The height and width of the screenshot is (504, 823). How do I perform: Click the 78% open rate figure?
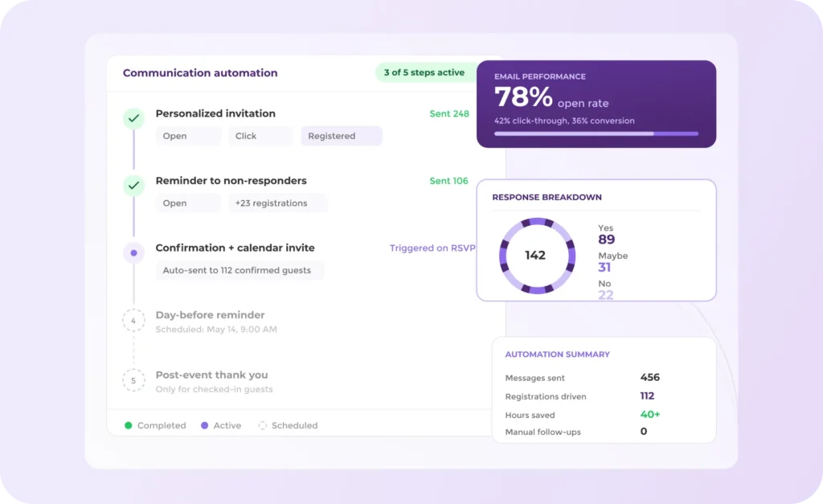(523, 97)
